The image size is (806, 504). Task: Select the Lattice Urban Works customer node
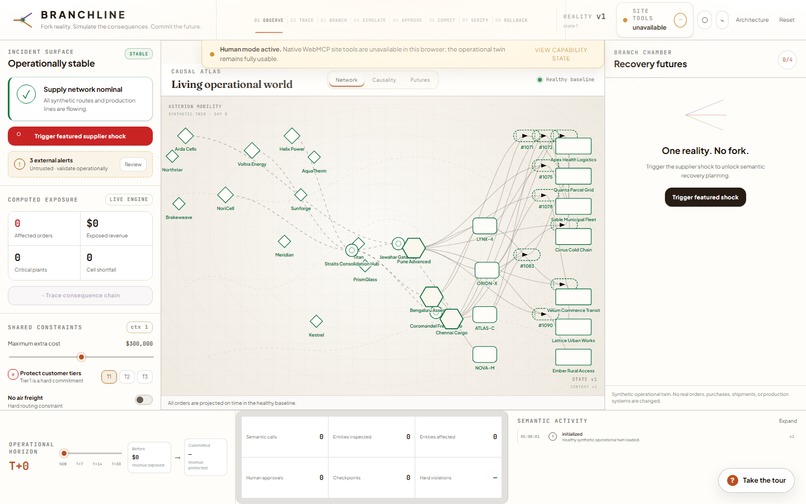click(x=573, y=327)
